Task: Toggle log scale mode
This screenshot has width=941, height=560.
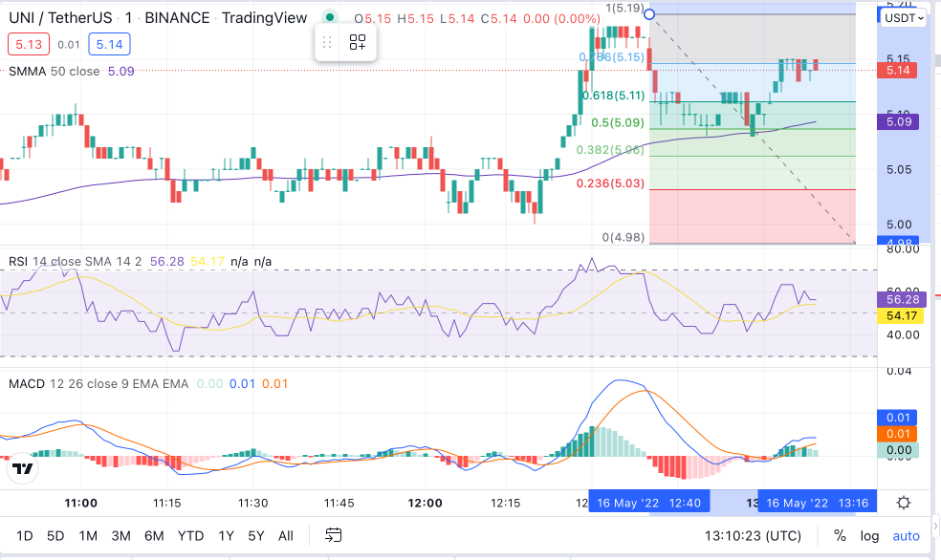Action: 869,535
